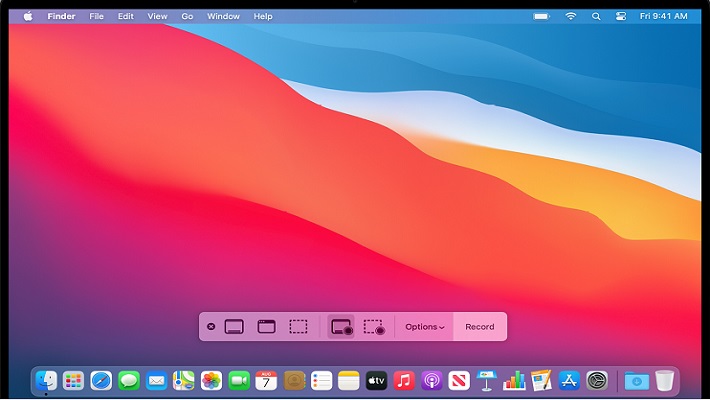This screenshot has height=400, width=710.
Task: Open the File menu
Action: [96, 16]
